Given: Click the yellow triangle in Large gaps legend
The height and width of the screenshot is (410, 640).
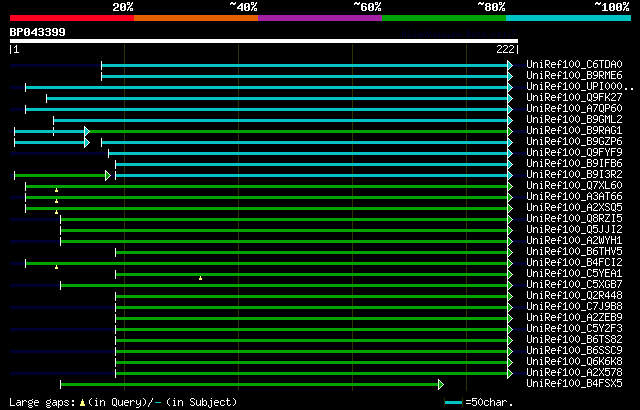Looking at the screenshot, I should click(x=82, y=403).
